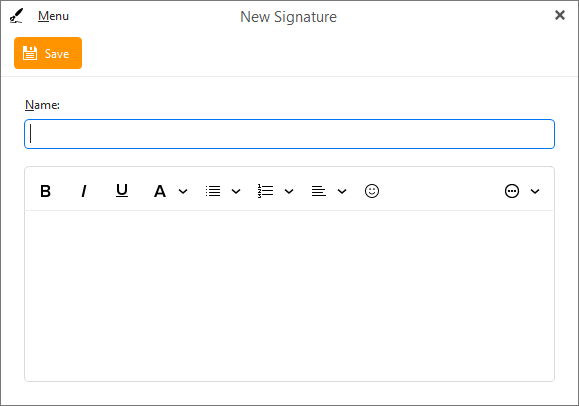Click the text alignment icon
This screenshot has height=406, width=579.
tap(319, 191)
